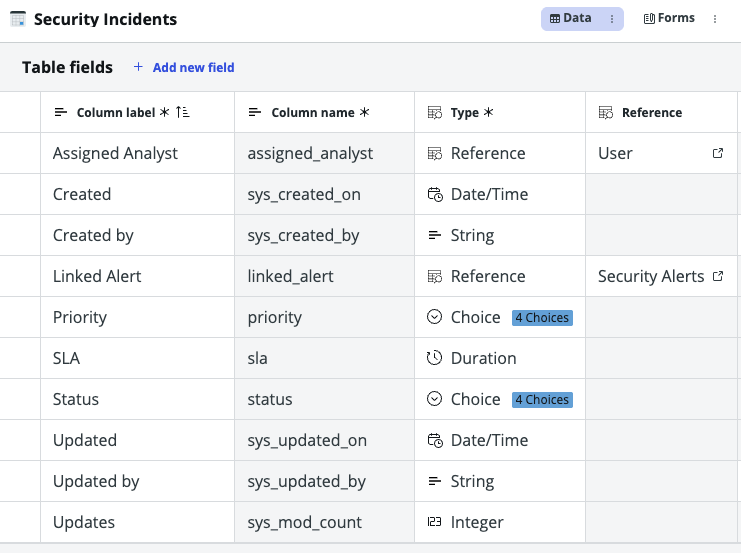The height and width of the screenshot is (553, 741).
Task: Click the Date/Time icon in Created row
Action: pyautogui.click(x=435, y=194)
